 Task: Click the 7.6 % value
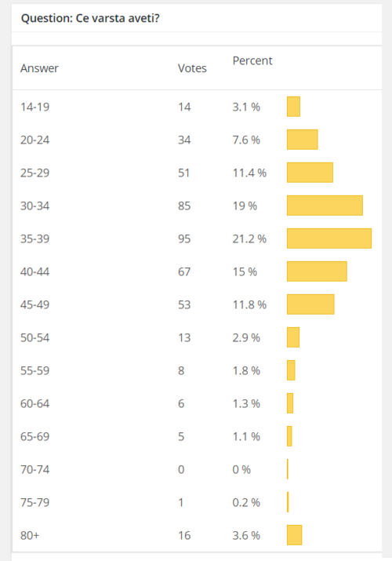point(246,140)
